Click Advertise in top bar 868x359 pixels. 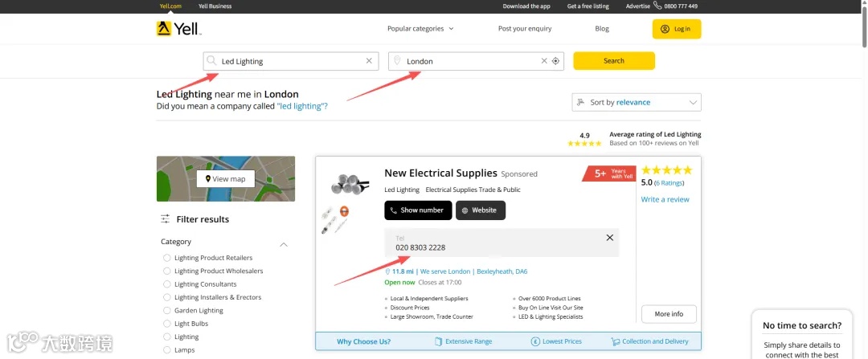[x=637, y=6]
